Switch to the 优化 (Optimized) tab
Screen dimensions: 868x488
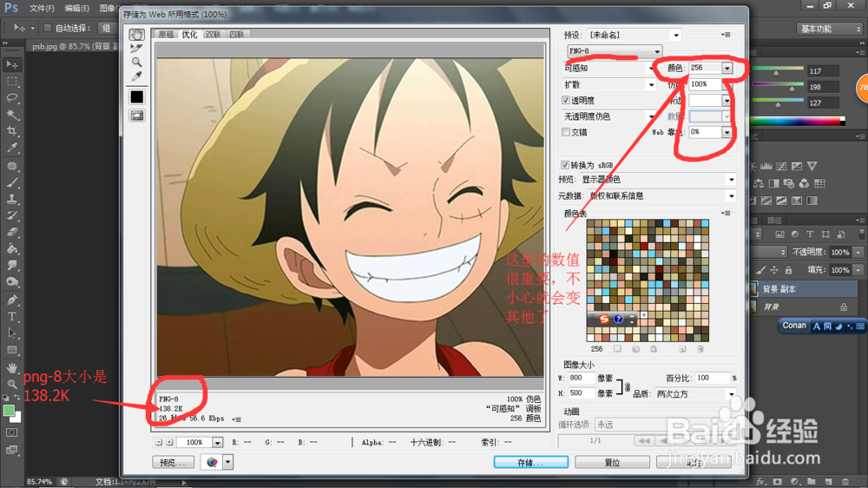pyautogui.click(x=189, y=35)
